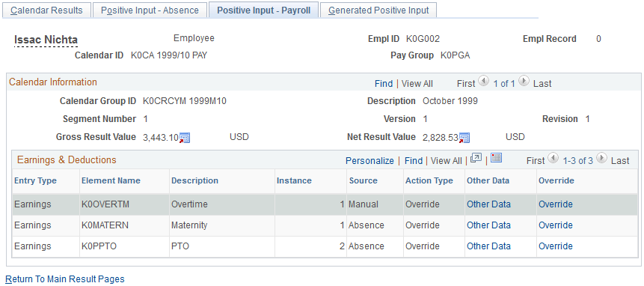This screenshot has height=286, width=644.
Task: Click Net Result Value 2,828.53
Action: 441,138
